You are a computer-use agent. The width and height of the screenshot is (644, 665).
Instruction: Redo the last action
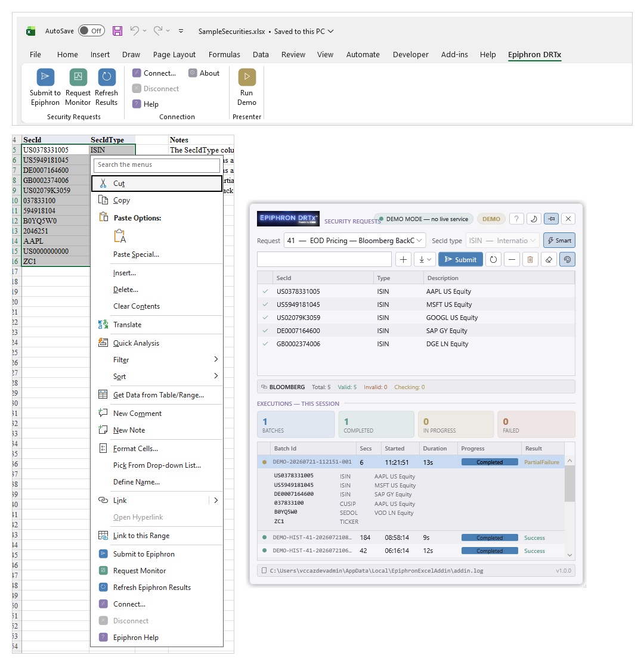[x=158, y=30]
